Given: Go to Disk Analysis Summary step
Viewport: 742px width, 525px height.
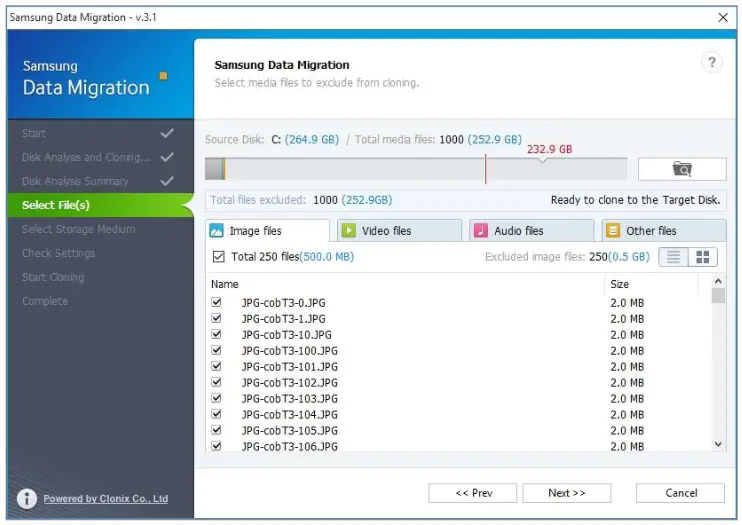Looking at the screenshot, I should coord(75,181).
